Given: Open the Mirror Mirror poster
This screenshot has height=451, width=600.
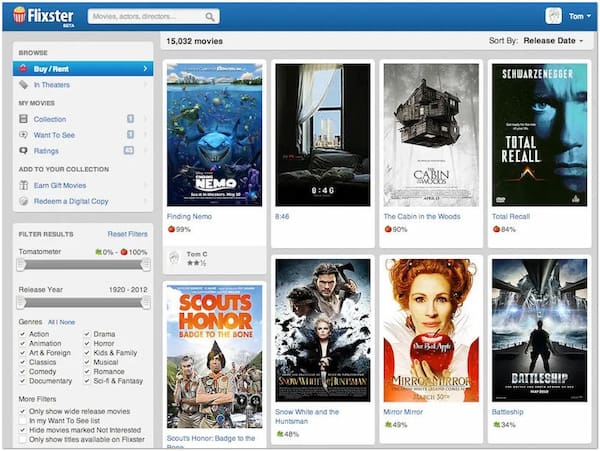Looking at the screenshot, I should 431,331.
